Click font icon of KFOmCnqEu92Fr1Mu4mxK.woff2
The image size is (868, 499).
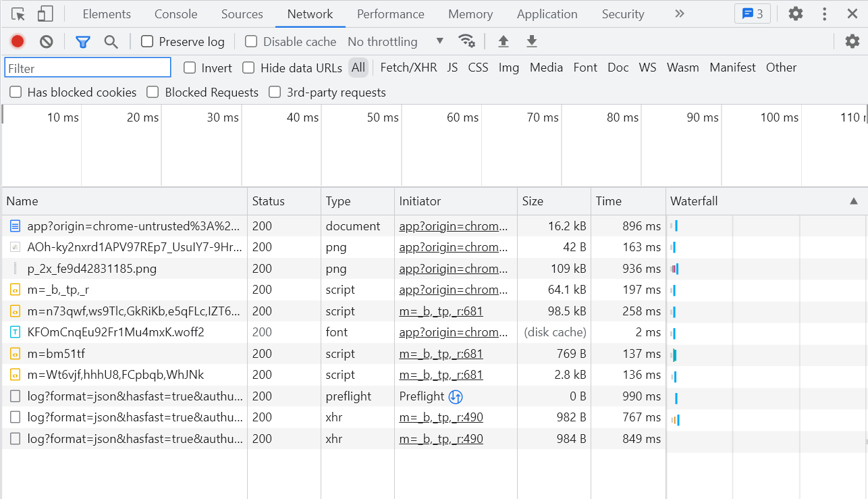pos(15,332)
